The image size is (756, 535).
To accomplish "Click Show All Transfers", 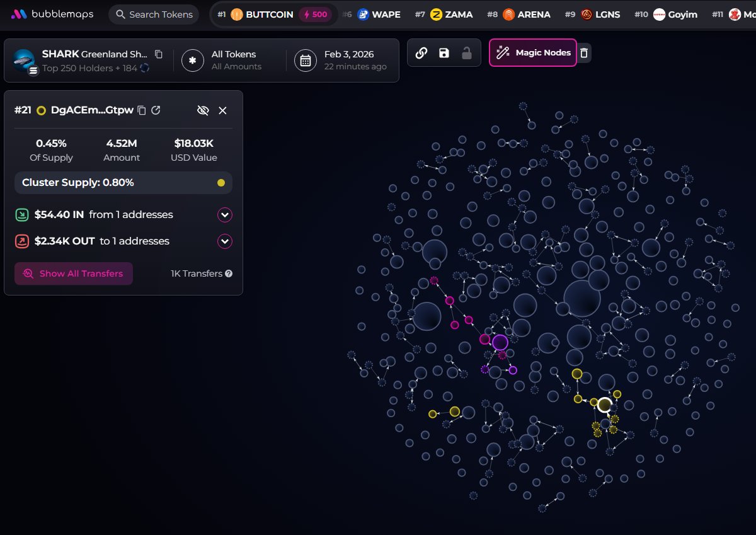I will tap(74, 273).
